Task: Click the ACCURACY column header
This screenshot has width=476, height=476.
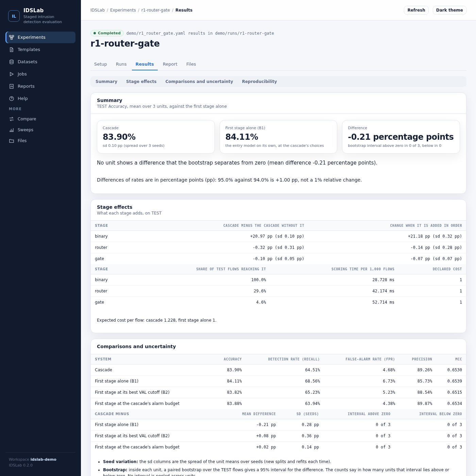Action: click(233, 359)
